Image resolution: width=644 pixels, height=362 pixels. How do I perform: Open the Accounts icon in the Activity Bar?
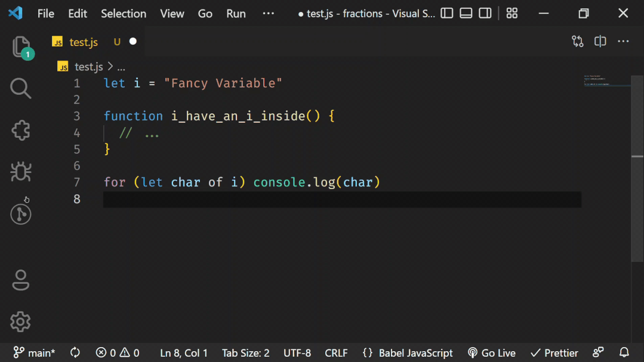(20, 280)
